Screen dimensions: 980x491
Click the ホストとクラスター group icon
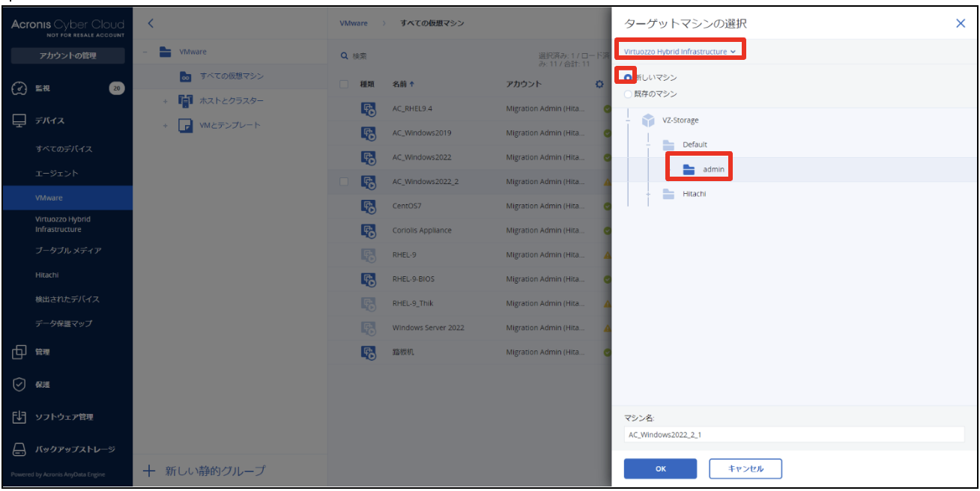tap(186, 100)
